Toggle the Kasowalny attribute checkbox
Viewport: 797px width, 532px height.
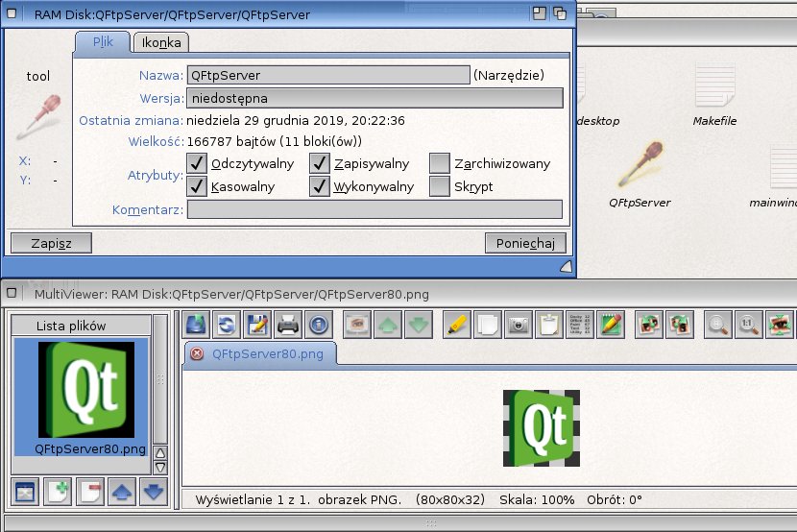point(197,186)
